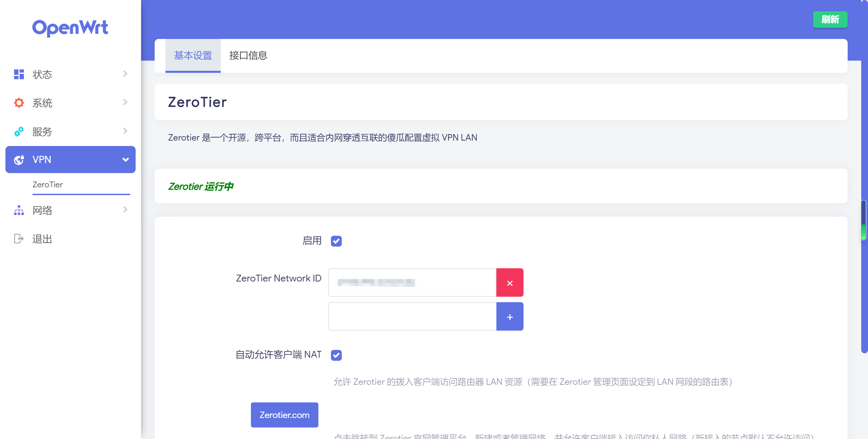Switch to the 接口信息 tab
The height and width of the screenshot is (439, 868).
pyautogui.click(x=248, y=56)
